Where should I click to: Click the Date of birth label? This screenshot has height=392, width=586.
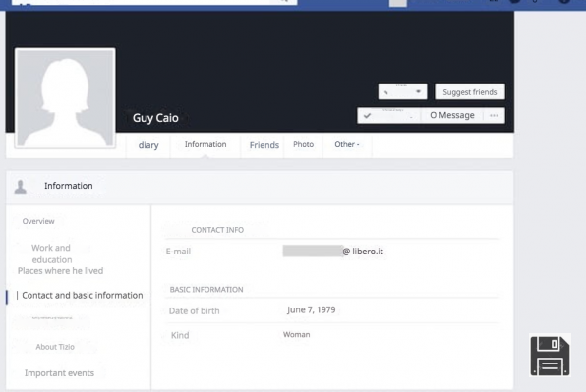195,311
